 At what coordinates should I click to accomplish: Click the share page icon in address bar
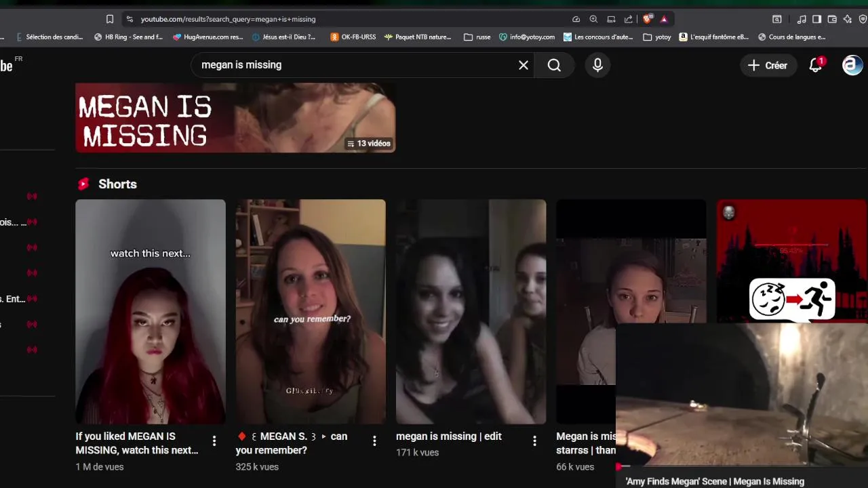tap(629, 19)
